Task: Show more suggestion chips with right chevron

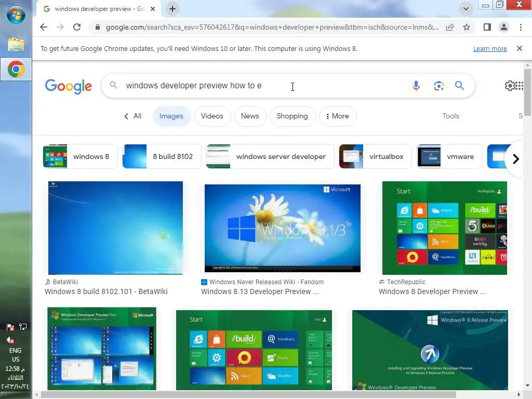Action: click(x=516, y=159)
